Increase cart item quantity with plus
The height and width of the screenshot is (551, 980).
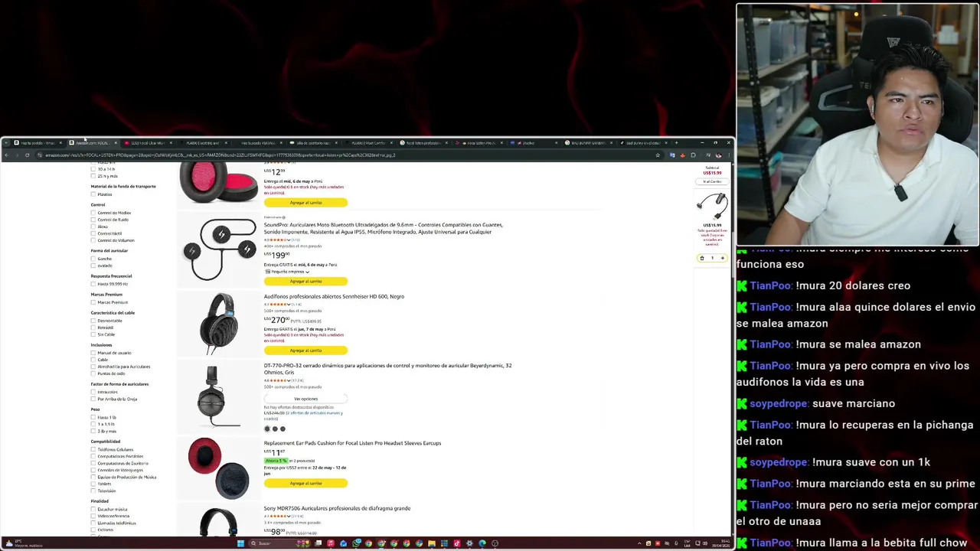point(722,258)
